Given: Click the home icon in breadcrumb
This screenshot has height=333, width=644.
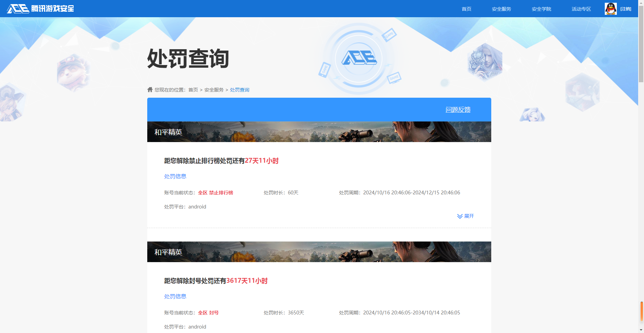Looking at the screenshot, I should (150, 89).
